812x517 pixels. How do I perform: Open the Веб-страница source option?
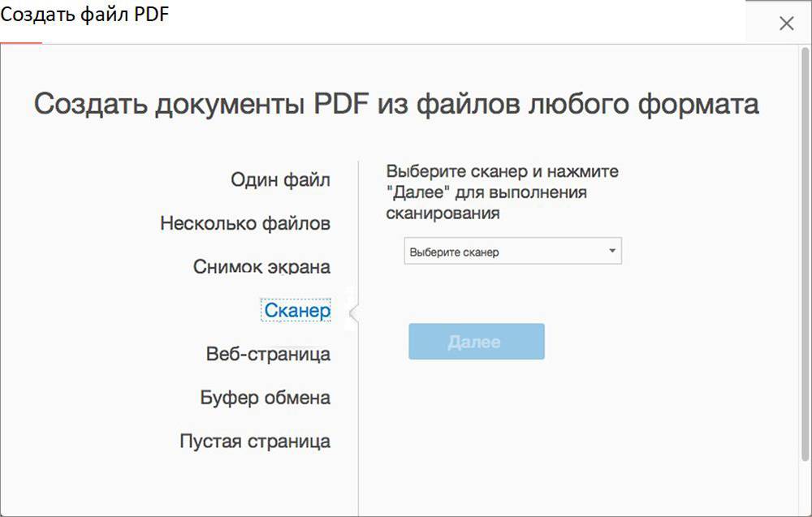(x=268, y=355)
